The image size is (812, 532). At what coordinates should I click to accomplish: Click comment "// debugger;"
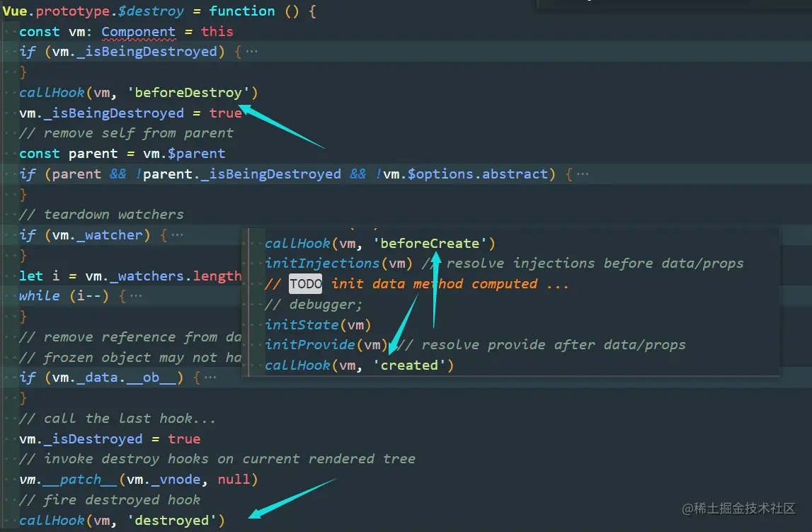coord(314,304)
